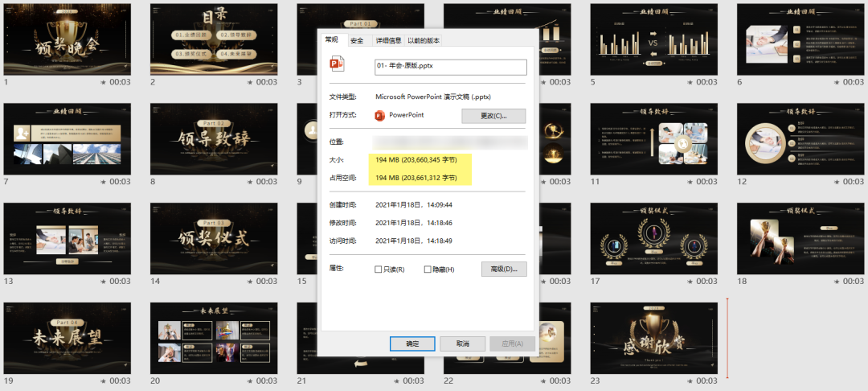Click the transition star under slide 20
This screenshot has width=868, height=391.
coord(250,381)
